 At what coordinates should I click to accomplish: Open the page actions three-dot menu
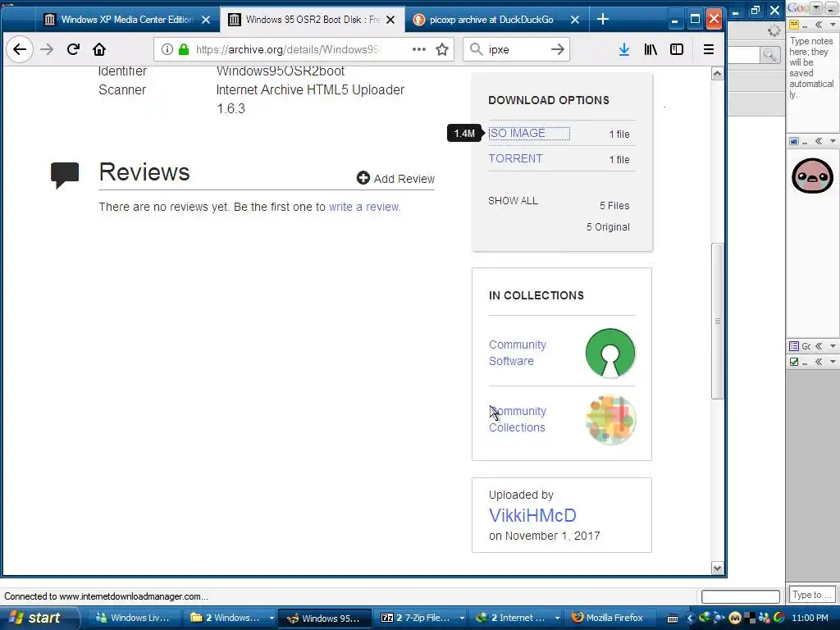click(x=419, y=49)
